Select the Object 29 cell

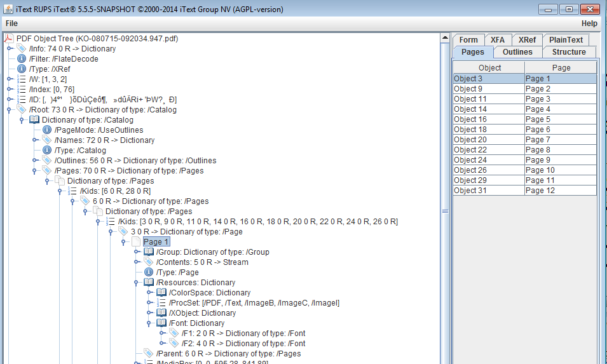coord(489,180)
